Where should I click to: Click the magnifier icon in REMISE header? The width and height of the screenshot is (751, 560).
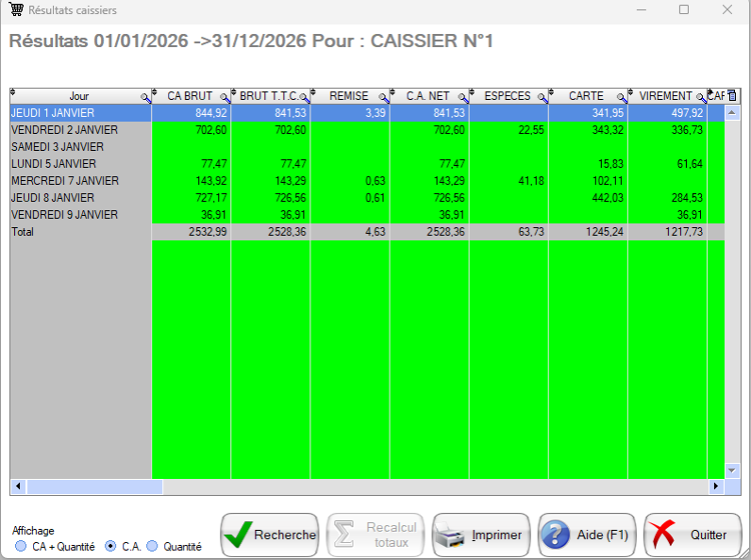(384, 98)
